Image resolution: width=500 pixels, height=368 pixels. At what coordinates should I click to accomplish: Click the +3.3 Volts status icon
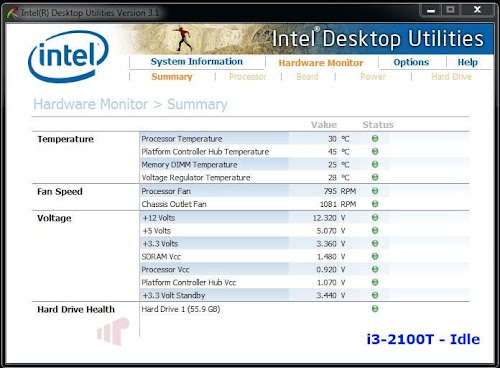(375, 243)
